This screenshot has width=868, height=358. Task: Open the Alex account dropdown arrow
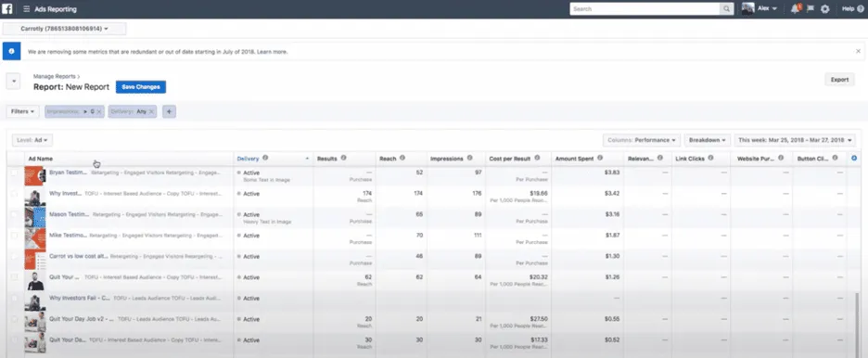(x=774, y=9)
